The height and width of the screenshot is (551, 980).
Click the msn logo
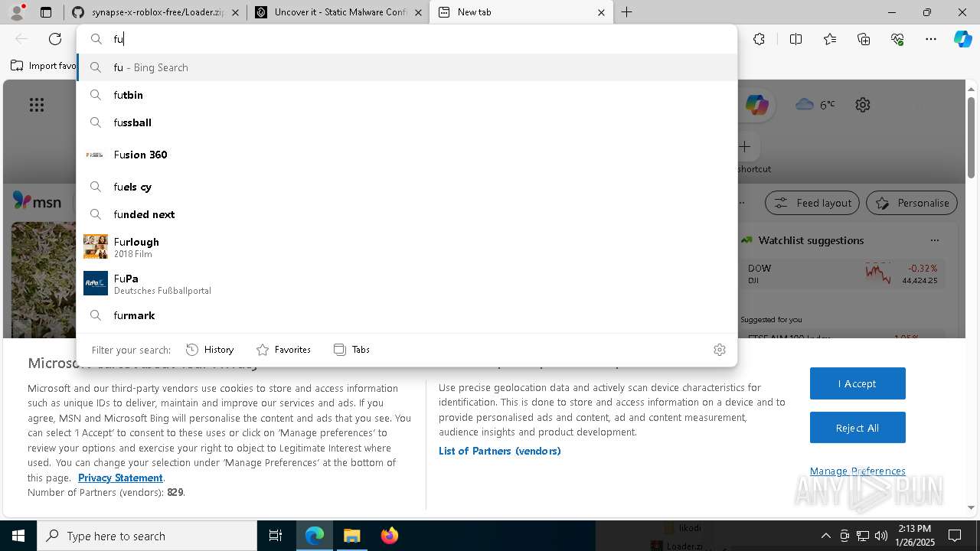37,202
